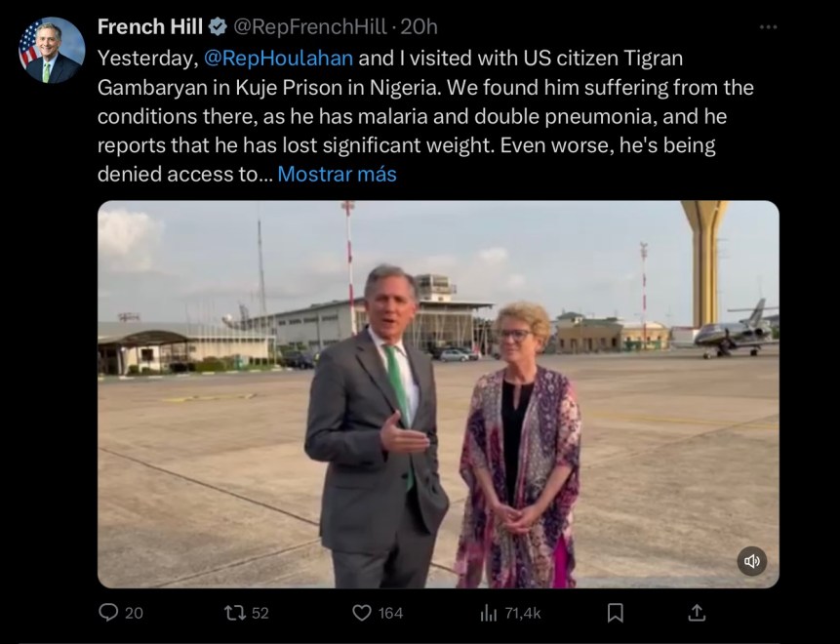Click the tweet body text about Kuje Prison
The height and width of the screenshot is (644, 840).
(425, 116)
